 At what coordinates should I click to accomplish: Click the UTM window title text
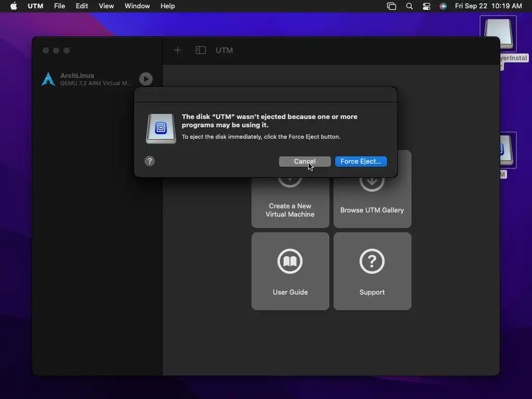[224, 50]
